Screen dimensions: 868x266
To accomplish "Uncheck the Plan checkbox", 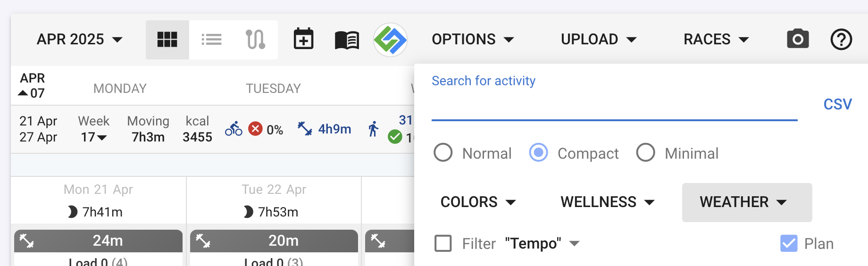I will point(789,243).
